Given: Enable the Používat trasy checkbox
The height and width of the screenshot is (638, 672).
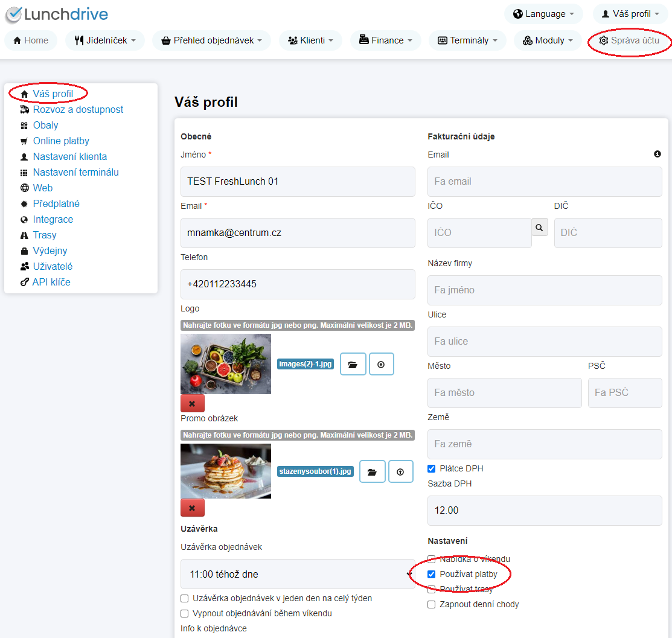Looking at the screenshot, I should (x=432, y=590).
